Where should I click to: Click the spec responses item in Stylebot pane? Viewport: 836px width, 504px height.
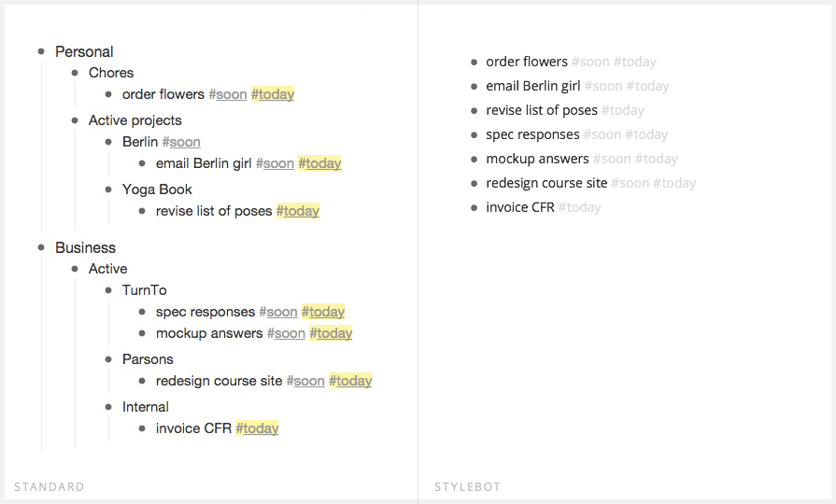(532, 134)
